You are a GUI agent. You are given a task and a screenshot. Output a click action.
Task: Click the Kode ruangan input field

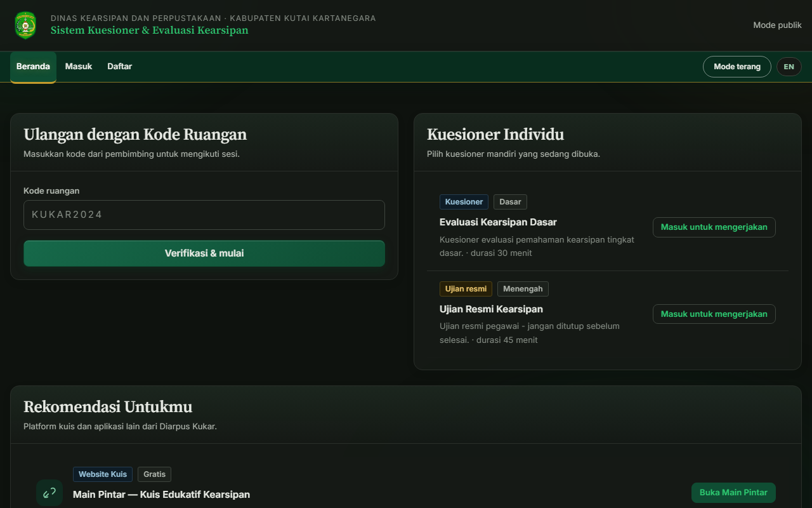(204, 215)
